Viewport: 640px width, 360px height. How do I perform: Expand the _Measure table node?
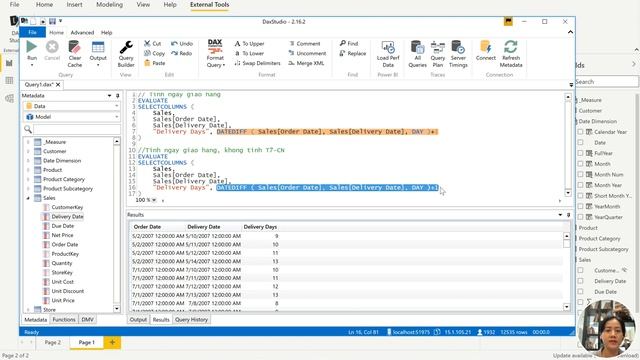pyautogui.click(x=28, y=142)
